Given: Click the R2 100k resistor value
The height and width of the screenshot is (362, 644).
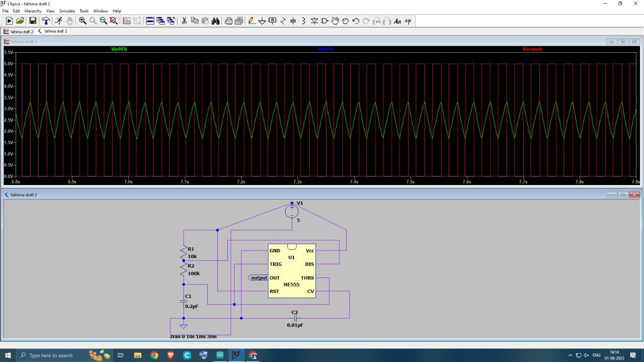Looking at the screenshot, I should (194, 274).
